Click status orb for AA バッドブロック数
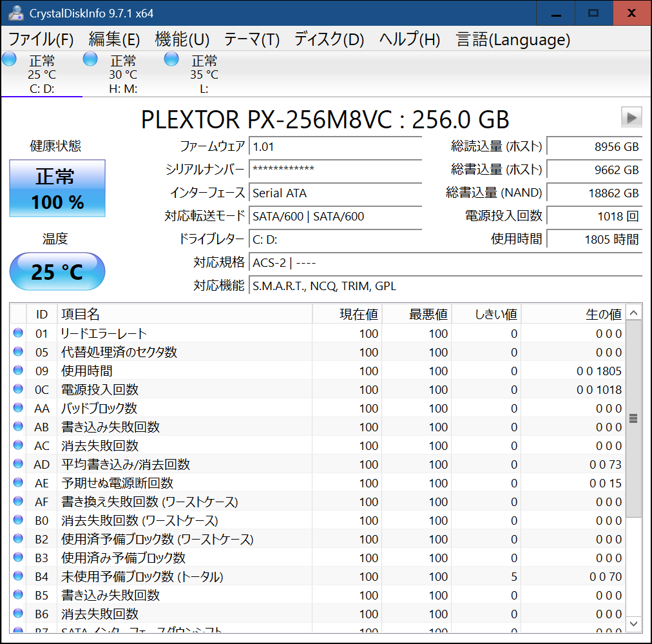 pyautogui.click(x=18, y=407)
